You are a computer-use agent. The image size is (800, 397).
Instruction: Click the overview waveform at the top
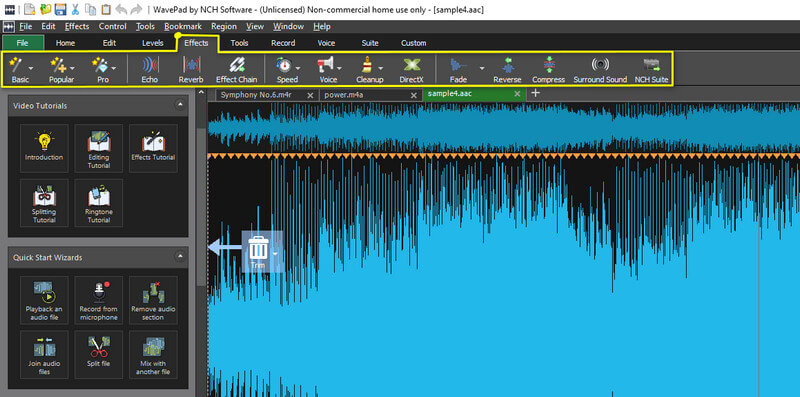[504, 128]
